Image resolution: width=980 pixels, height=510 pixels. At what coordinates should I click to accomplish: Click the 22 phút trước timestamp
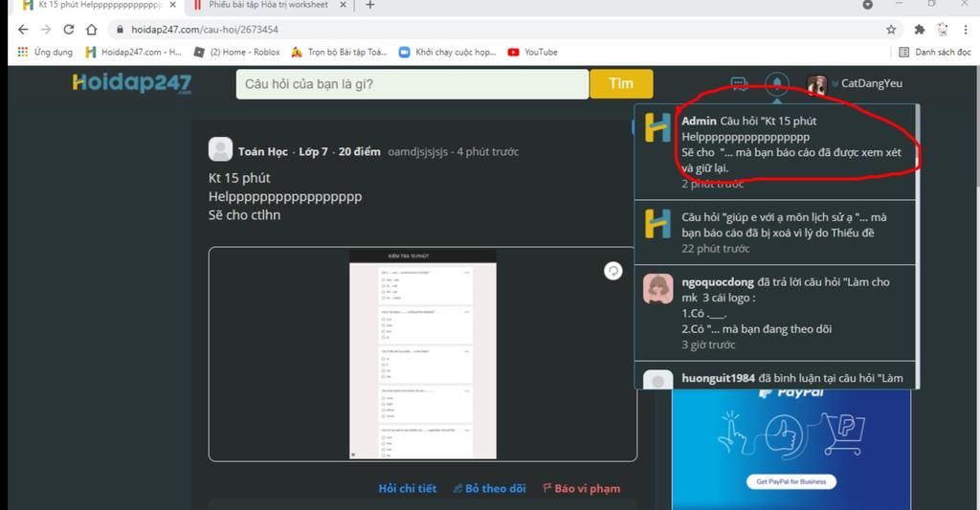pyautogui.click(x=716, y=248)
